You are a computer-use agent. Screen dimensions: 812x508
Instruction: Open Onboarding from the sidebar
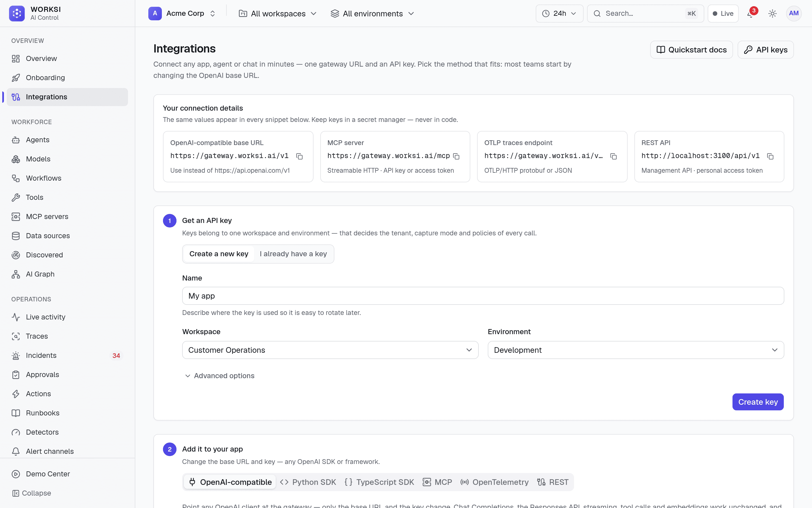(67, 78)
